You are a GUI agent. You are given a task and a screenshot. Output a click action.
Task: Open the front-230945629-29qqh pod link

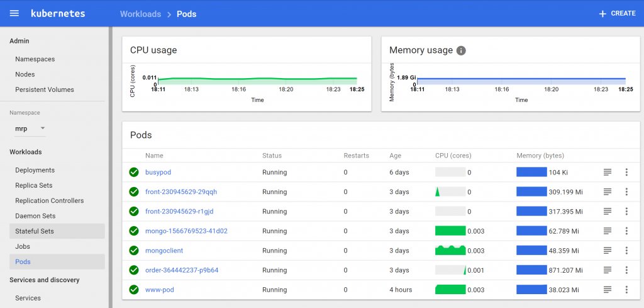(181, 191)
